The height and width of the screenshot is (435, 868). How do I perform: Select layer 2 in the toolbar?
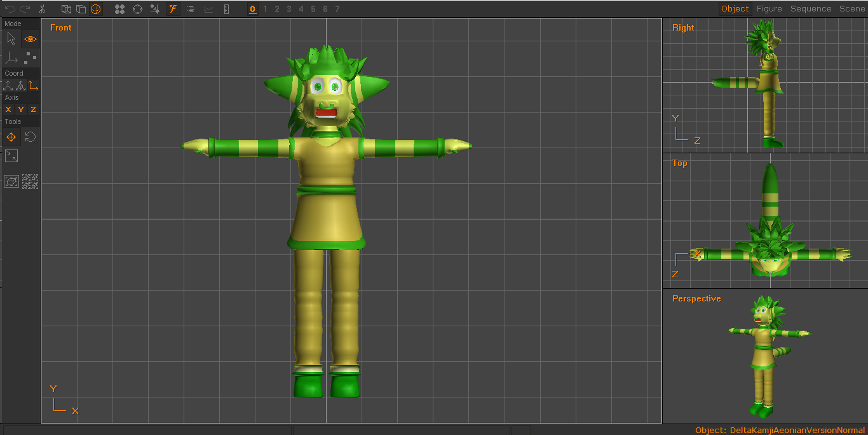click(x=277, y=9)
